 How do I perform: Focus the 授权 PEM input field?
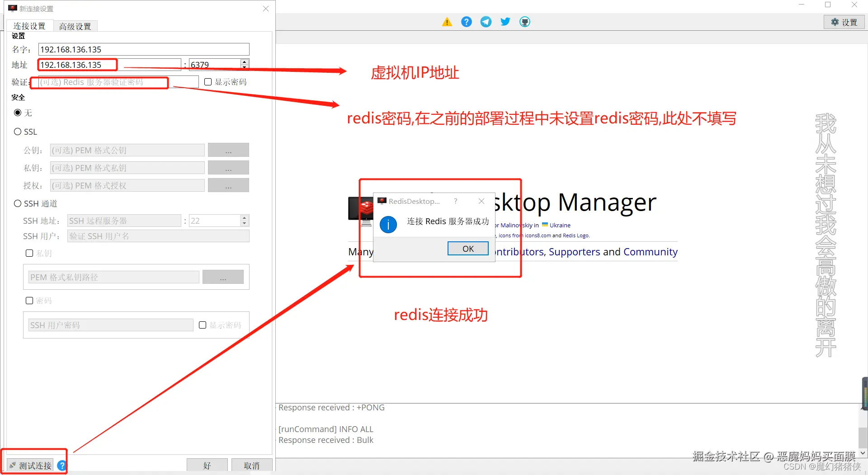pyautogui.click(x=127, y=185)
